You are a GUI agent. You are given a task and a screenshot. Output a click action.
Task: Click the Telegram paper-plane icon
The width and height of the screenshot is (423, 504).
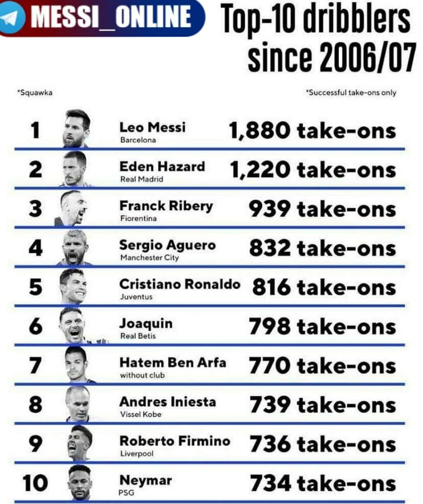(x=13, y=17)
